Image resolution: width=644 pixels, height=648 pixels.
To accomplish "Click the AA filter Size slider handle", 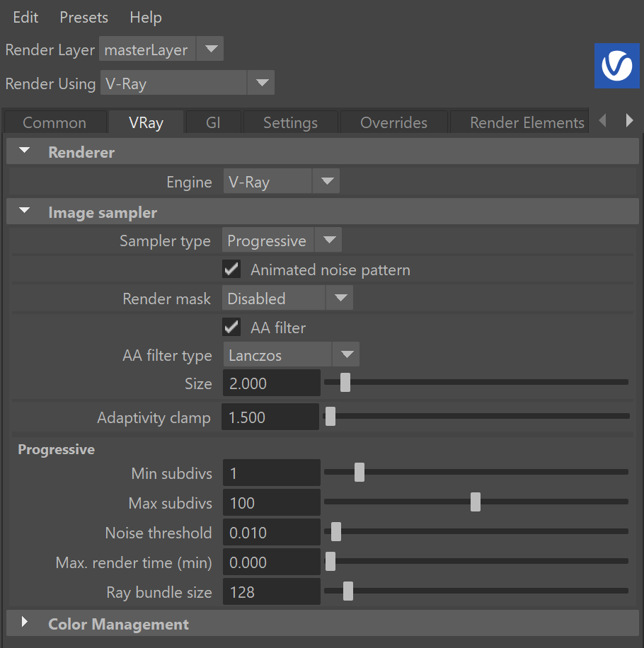I will (x=345, y=382).
